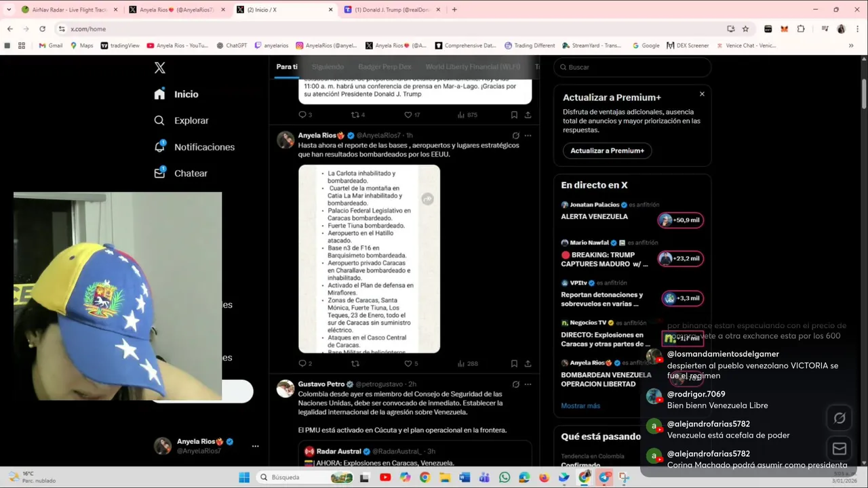Image resolution: width=868 pixels, height=488 pixels.
Task: Open YouTube app in taskbar
Action: (x=385, y=477)
